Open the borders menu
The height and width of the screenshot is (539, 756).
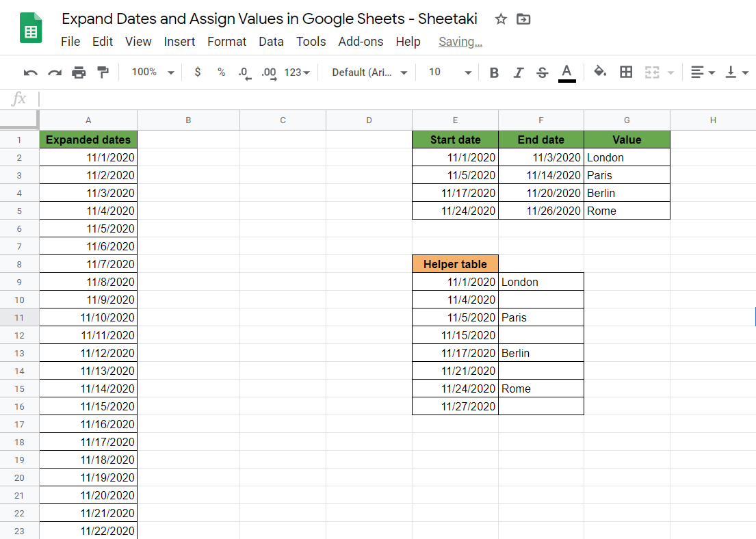(x=626, y=72)
